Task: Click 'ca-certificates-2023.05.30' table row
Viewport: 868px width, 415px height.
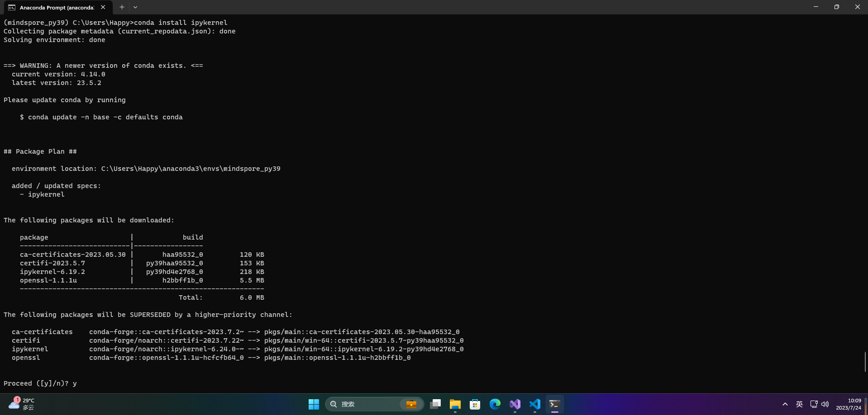Action: 142,255
